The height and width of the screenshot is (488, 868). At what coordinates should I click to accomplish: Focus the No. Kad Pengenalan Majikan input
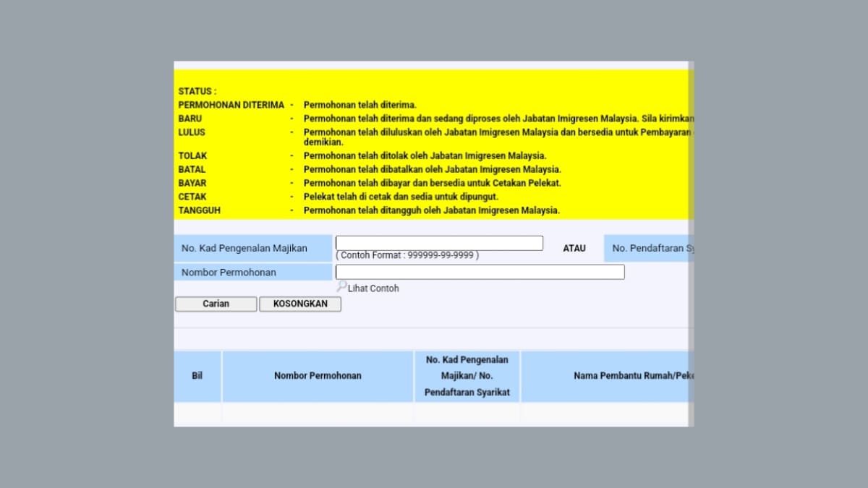click(x=439, y=244)
